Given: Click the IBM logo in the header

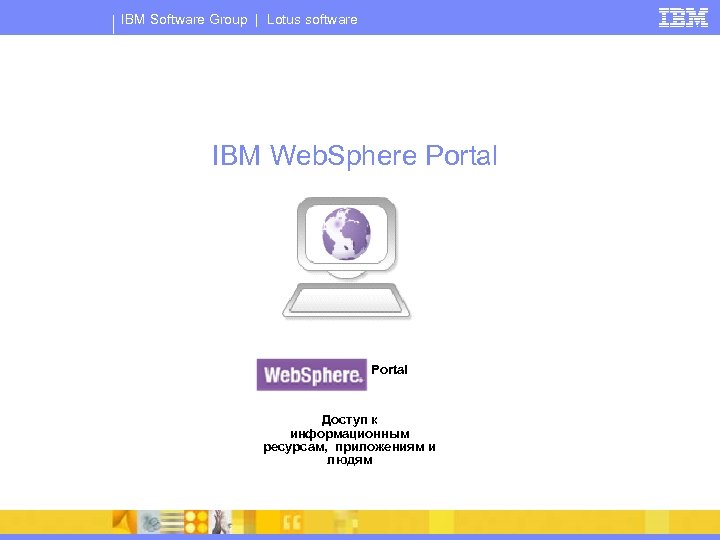Looking at the screenshot, I should [683, 18].
